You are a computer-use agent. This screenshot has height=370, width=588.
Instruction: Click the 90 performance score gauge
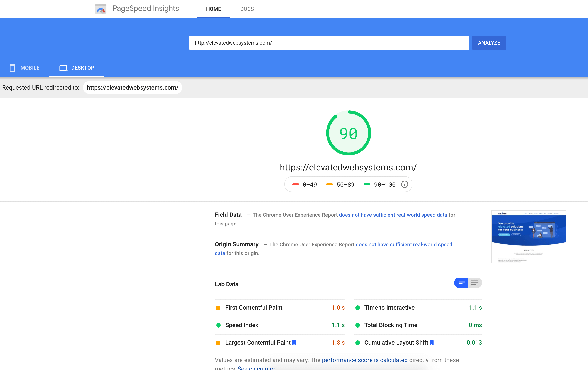[x=348, y=133]
